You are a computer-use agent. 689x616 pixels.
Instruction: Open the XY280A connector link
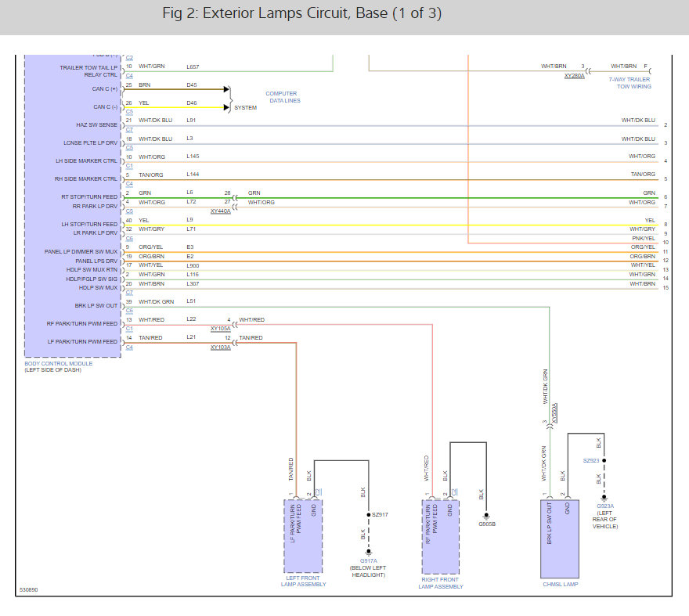(574, 76)
